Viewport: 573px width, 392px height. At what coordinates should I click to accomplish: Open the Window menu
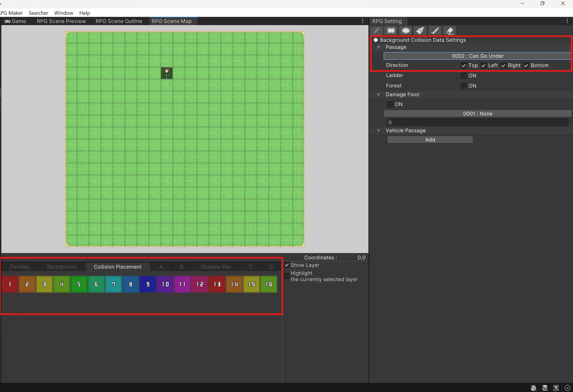(64, 13)
